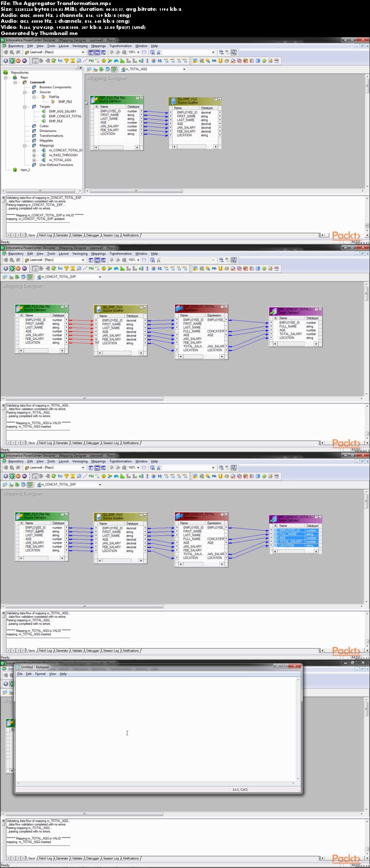Select SQL transformation icon in Repositories-tree frame
370x868 pixels.
214,61
